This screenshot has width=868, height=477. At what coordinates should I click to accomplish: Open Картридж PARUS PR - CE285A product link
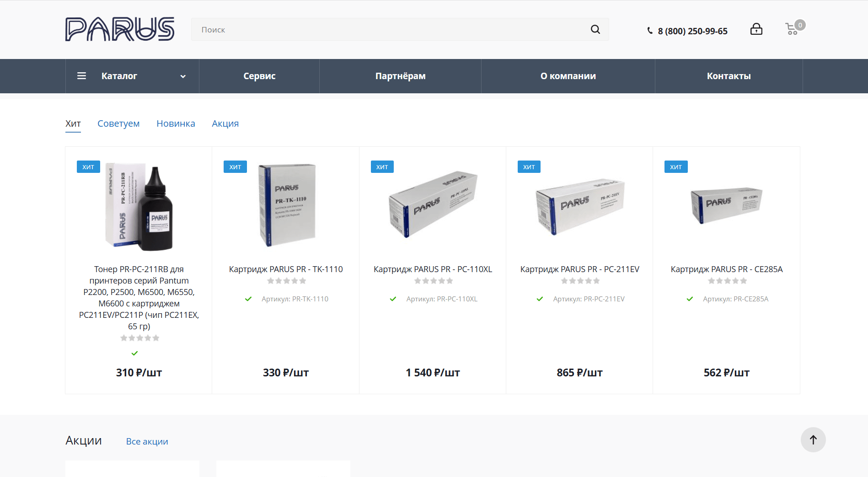pyautogui.click(x=726, y=269)
